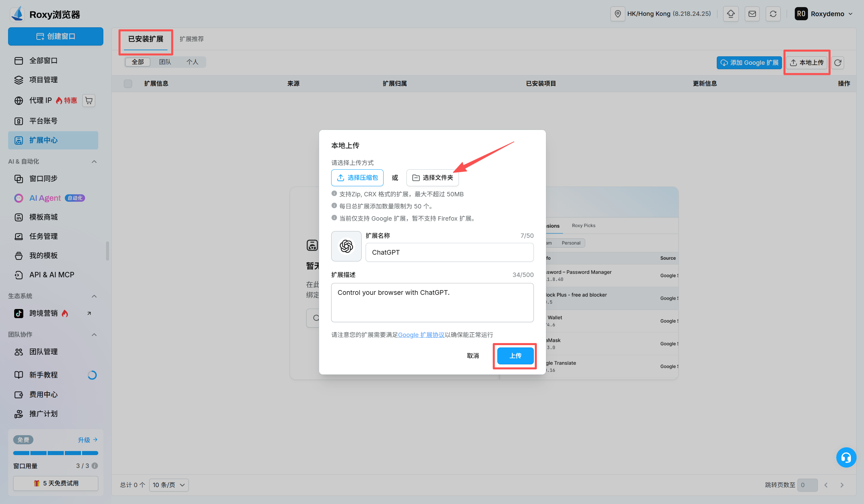Switch to the 已安装扩展 tab
The image size is (864, 504).
click(x=146, y=39)
